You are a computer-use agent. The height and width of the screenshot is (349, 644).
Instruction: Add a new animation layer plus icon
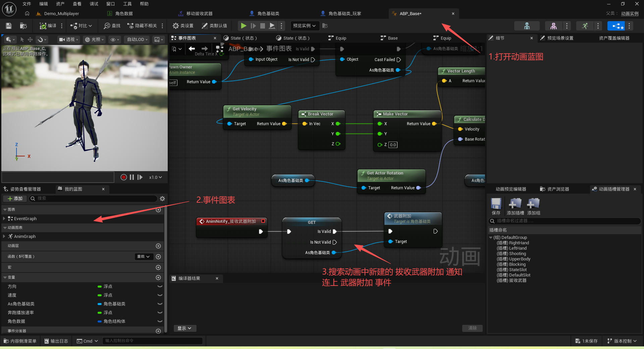click(x=158, y=246)
